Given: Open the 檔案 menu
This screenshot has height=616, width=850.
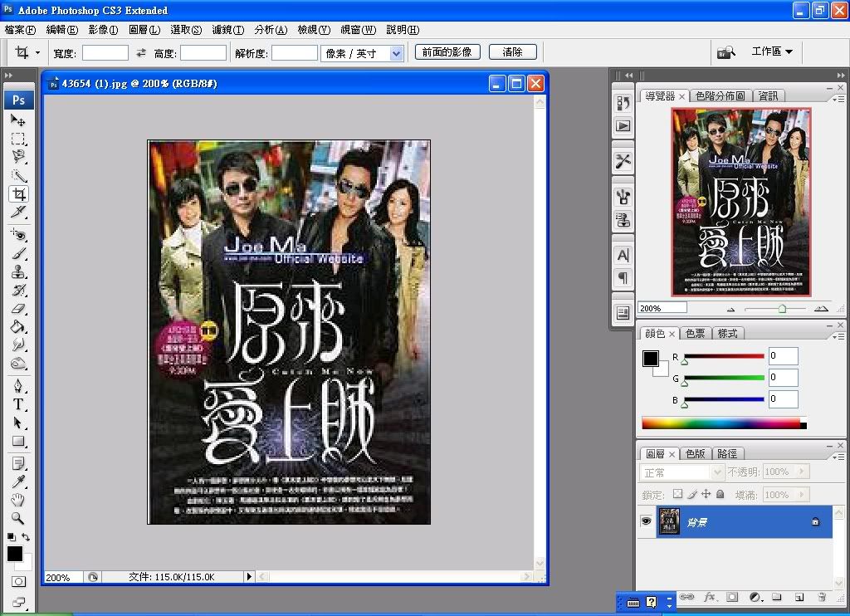Looking at the screenshot, I should tap(20, 30).
